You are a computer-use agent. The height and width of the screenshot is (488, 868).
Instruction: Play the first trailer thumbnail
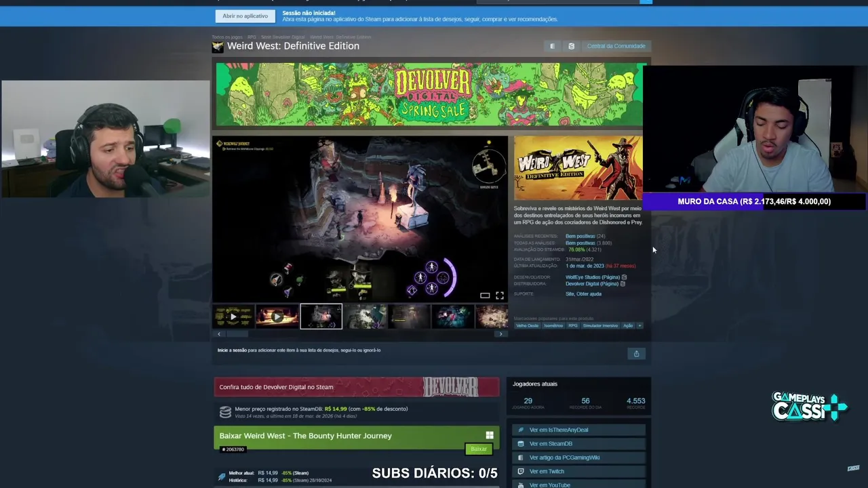pos(233,317)
